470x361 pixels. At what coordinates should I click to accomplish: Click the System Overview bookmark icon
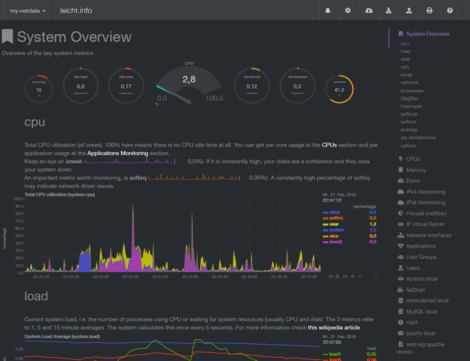point(7,36)
